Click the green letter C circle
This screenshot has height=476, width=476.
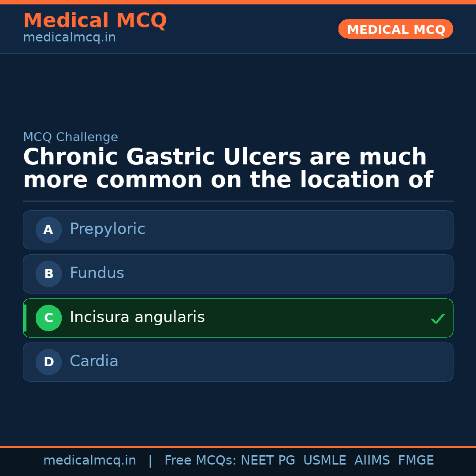point(48,318)
